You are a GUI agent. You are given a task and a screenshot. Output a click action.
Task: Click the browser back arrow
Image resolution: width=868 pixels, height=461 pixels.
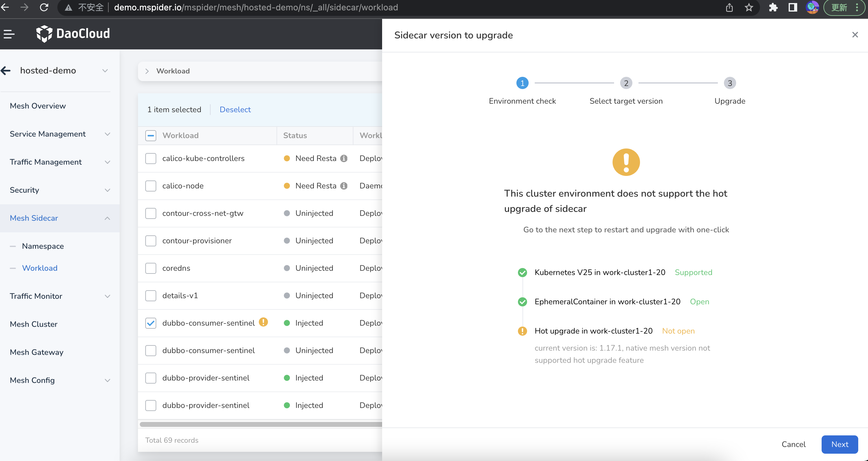[x=5, y=7]
